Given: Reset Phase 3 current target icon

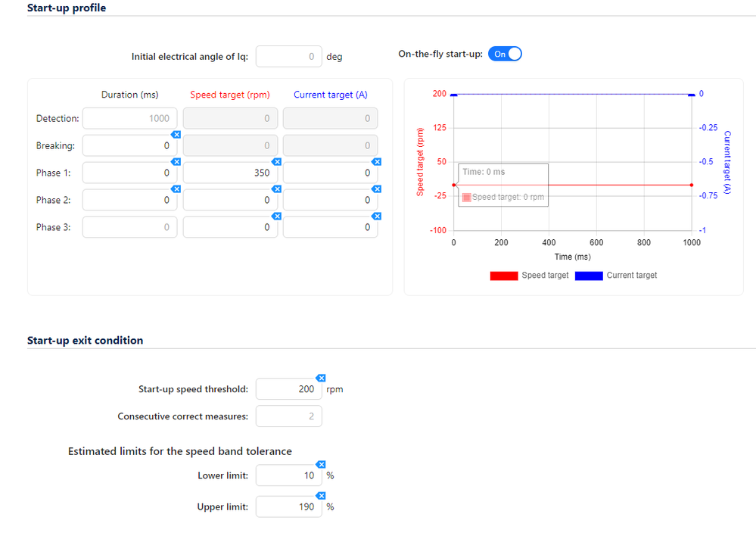Looking at the screenshot, I should pyautogui.click(x=377, y=216).
